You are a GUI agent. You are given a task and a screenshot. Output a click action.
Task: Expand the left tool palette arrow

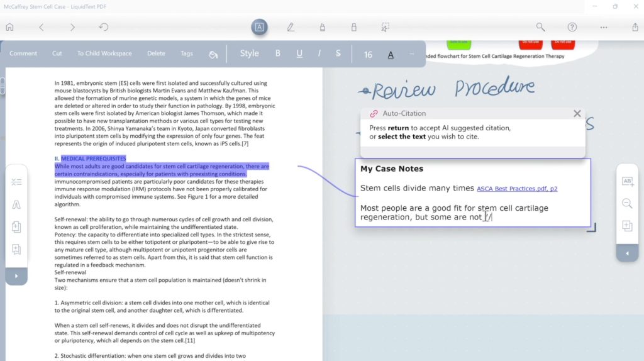point(16,275)
